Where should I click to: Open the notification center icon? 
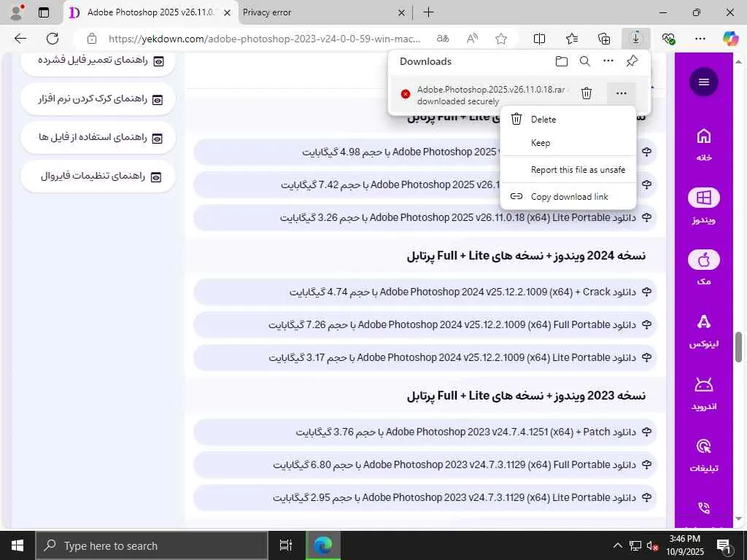coord(724,546)
